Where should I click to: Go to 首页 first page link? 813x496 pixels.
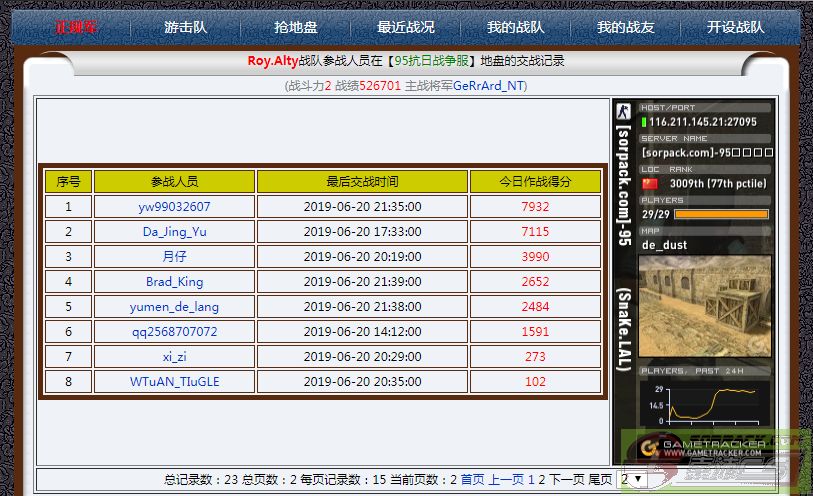pos(472,480)
